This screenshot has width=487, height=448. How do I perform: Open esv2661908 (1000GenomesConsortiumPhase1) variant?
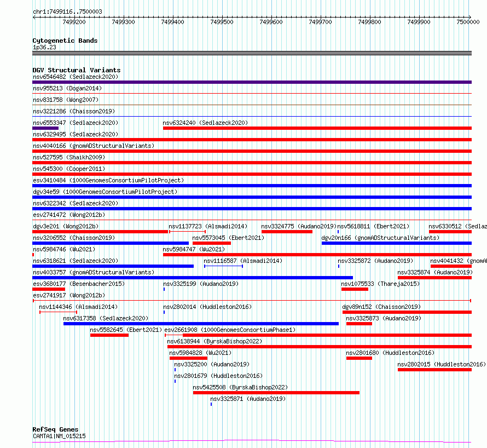click(230, 330)
